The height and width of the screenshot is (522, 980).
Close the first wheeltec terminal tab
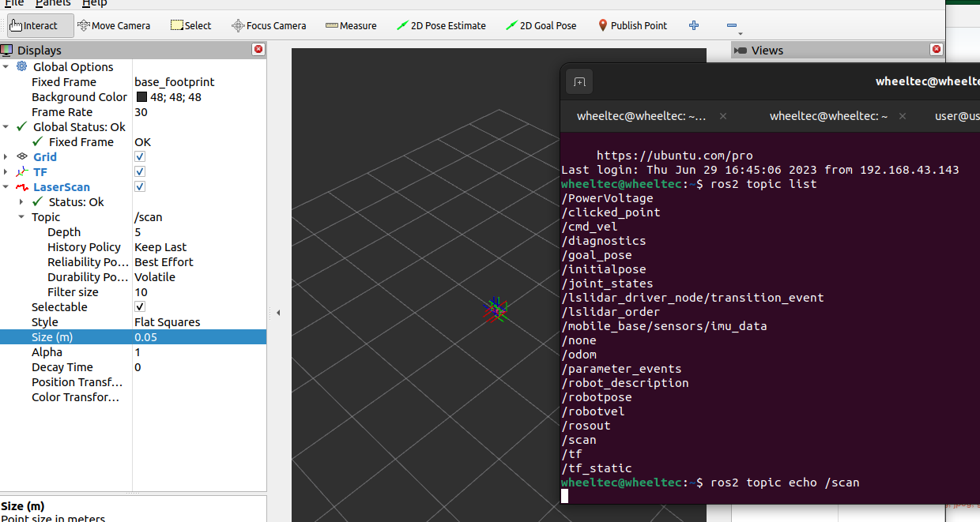click(x=722, y=116)
